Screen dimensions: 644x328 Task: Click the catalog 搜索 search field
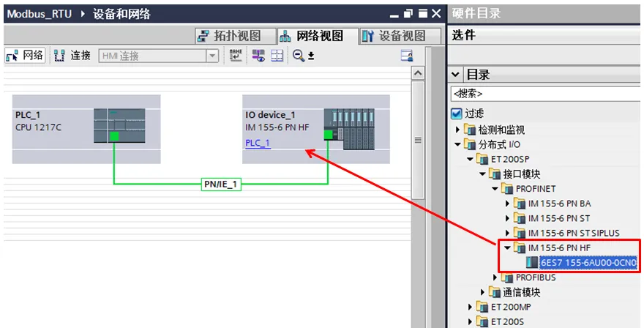point(545,94)
